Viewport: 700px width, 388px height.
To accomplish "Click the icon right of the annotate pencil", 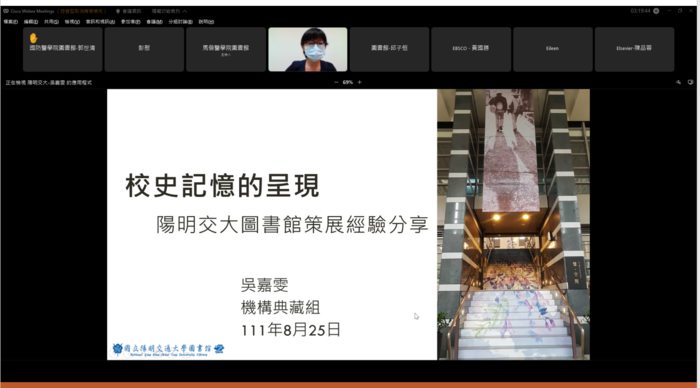I will click(690, 82).
